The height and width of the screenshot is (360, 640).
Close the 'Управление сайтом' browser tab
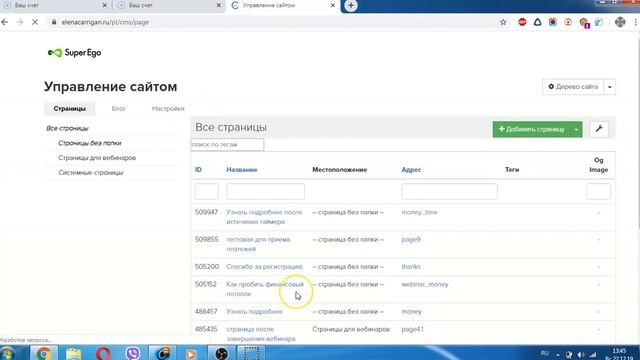333,6
